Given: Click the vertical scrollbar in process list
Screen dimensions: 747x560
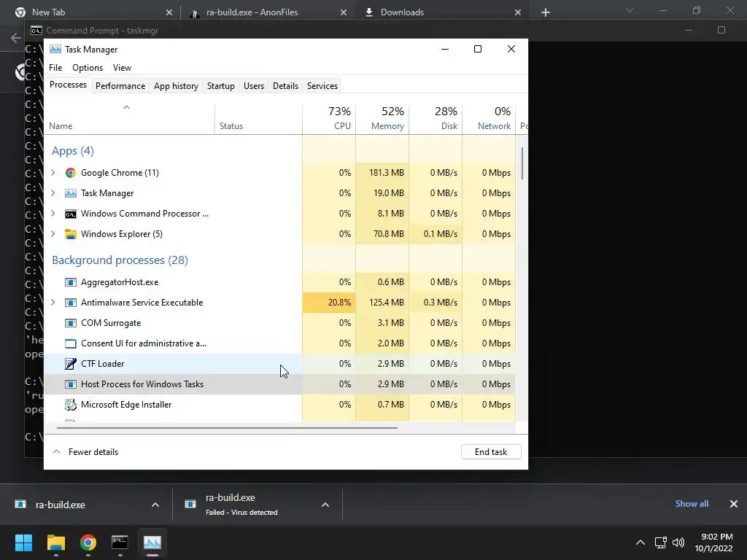Looking at the screenshot, I should [x=522, y=163].
